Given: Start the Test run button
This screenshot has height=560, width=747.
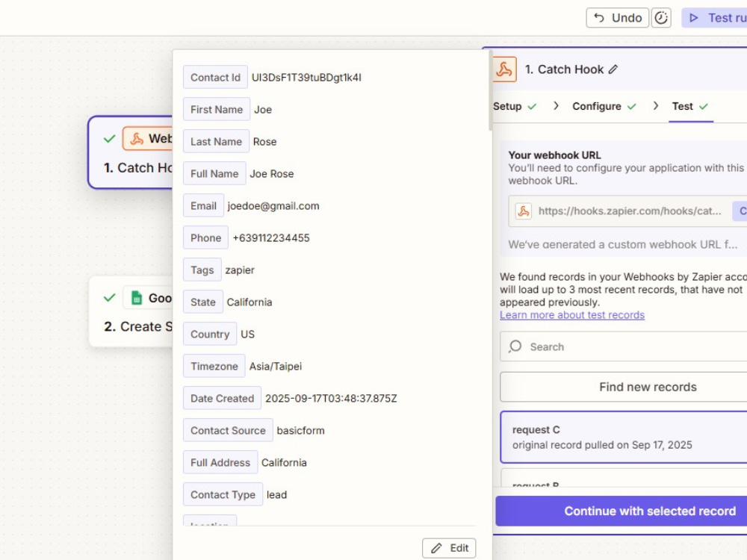Looking at the screenshot, I should pos(715,18).
